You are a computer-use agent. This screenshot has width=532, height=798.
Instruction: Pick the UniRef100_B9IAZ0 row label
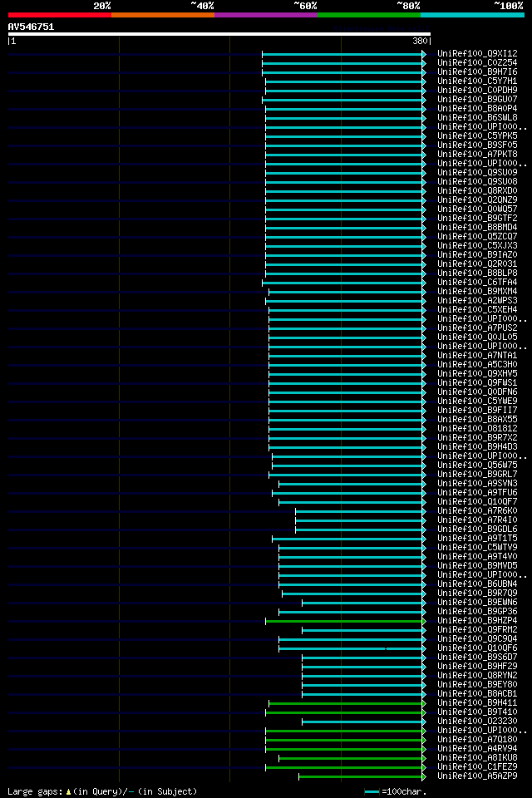pyautogui.click(x=477, y=255)
